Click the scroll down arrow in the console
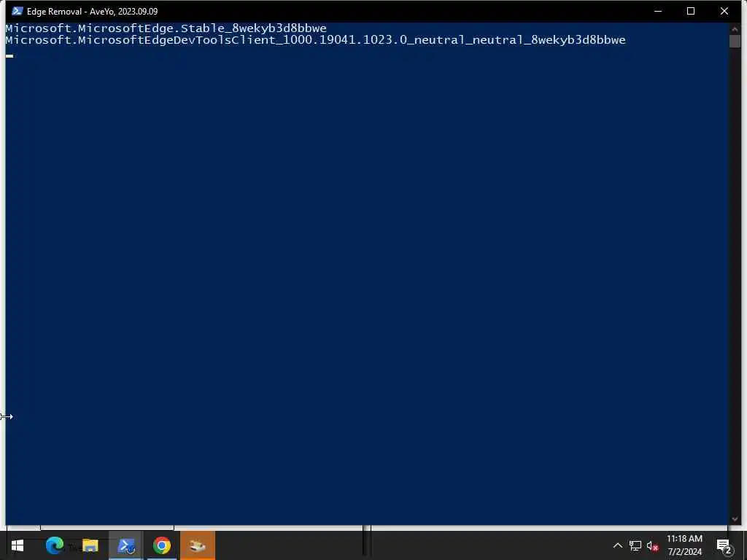Image resolution: width=747 pixels, height=560 pixels. tap(734, 519)
